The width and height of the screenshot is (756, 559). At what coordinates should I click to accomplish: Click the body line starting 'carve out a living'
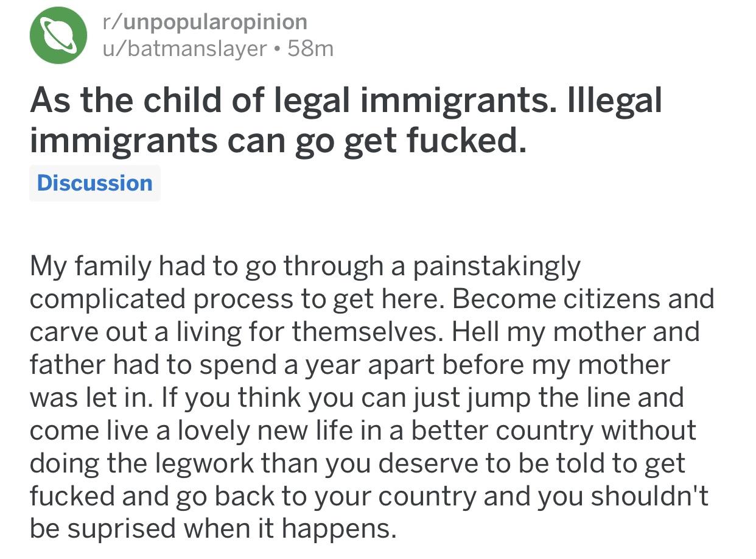click(x=365, y=332)
